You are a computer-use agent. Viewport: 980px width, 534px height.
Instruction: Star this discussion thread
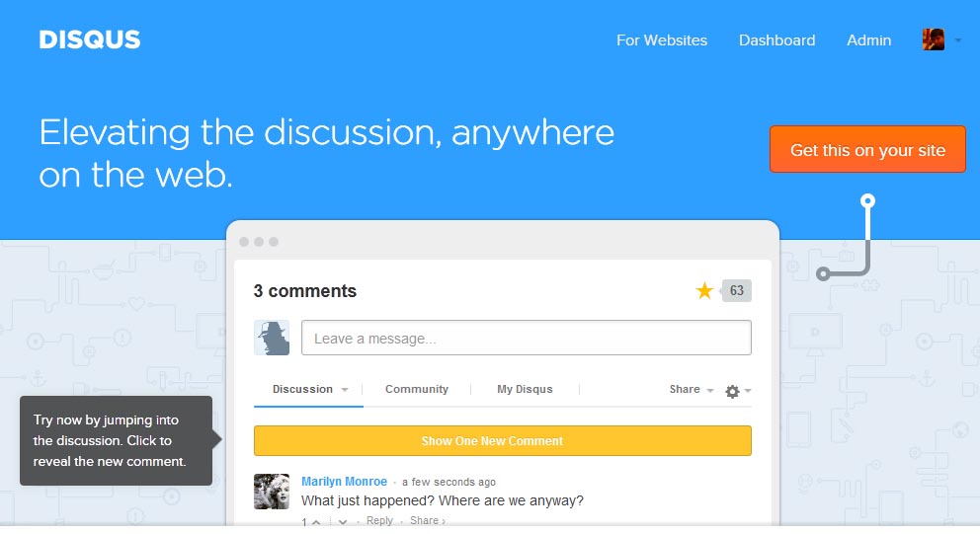[704, 290]
